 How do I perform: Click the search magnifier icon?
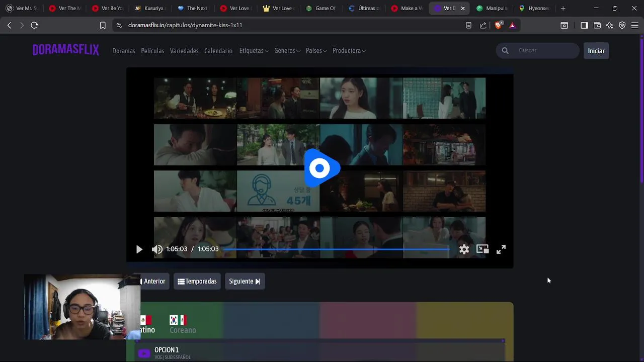click(x=505, y=50)
